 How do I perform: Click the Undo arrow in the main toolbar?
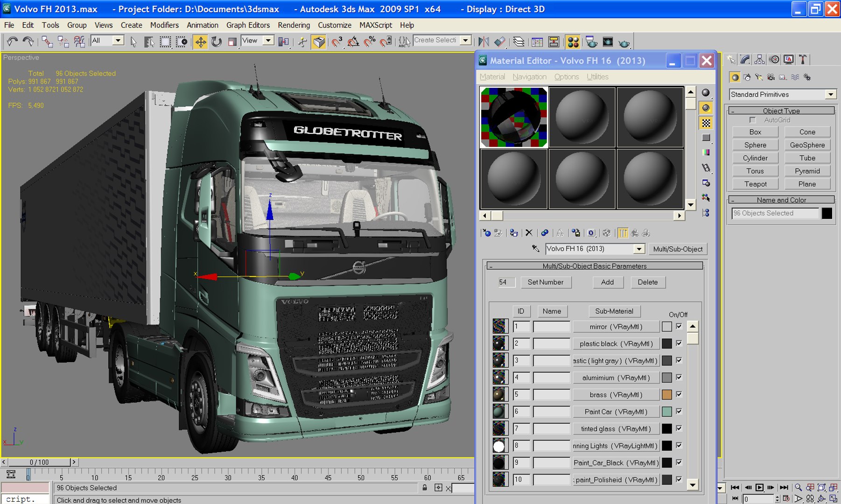point(12,42)
